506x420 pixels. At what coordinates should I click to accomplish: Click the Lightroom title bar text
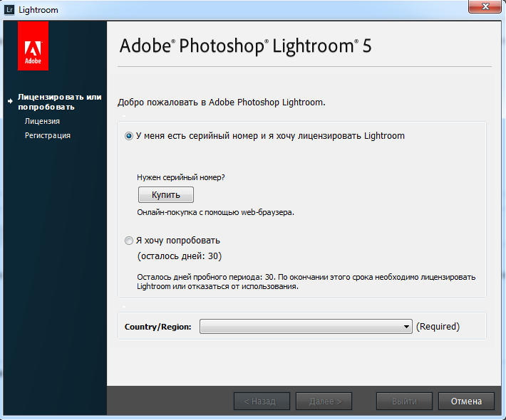point(38,10)
